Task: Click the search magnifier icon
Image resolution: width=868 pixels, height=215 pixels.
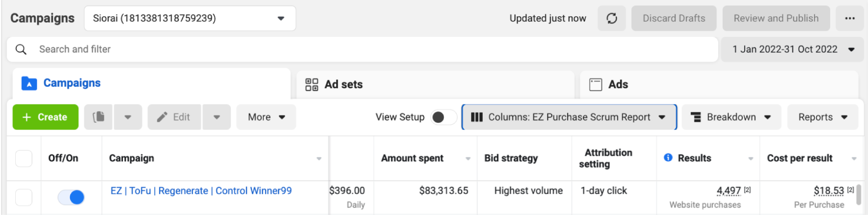Action: click(21, 49)
